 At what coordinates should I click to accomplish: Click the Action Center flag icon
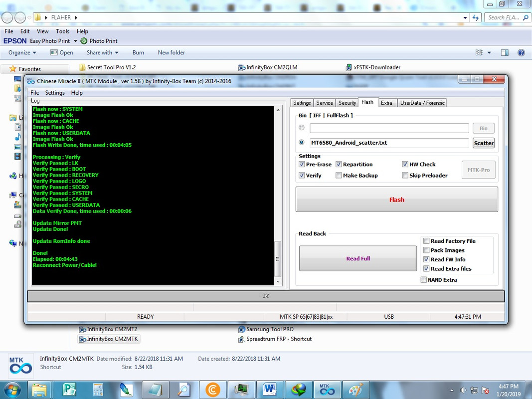click(x=485, y=390)
